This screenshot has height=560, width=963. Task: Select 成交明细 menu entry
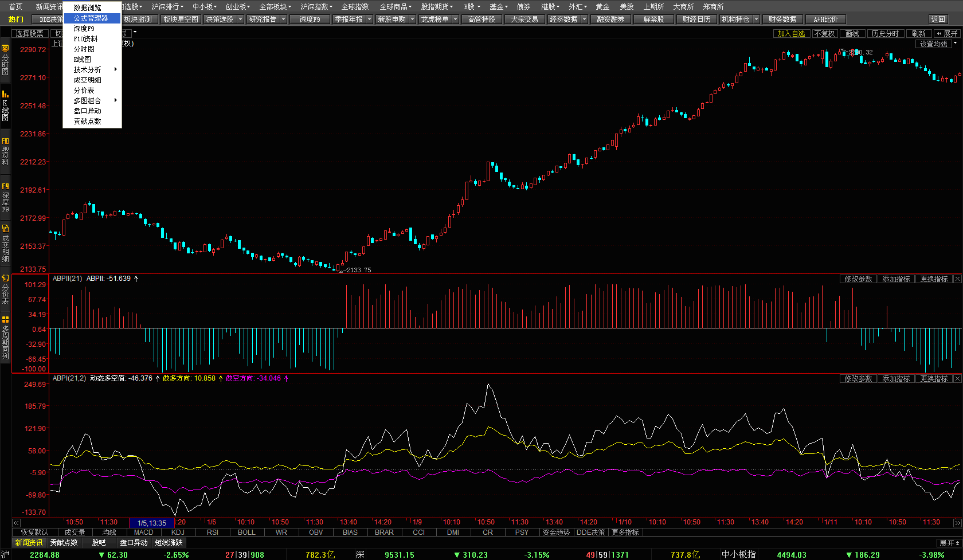(x=92, y=80)
